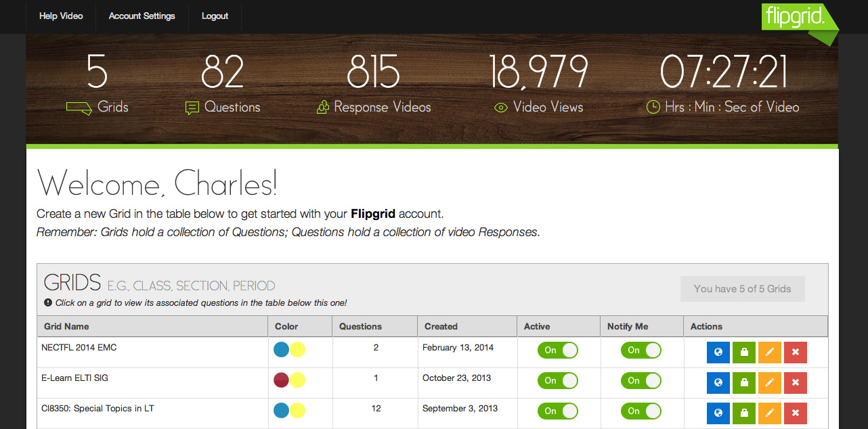The image size is (868, 429).
Task: Click the Grids stat icon
Action: coord(79,108)
